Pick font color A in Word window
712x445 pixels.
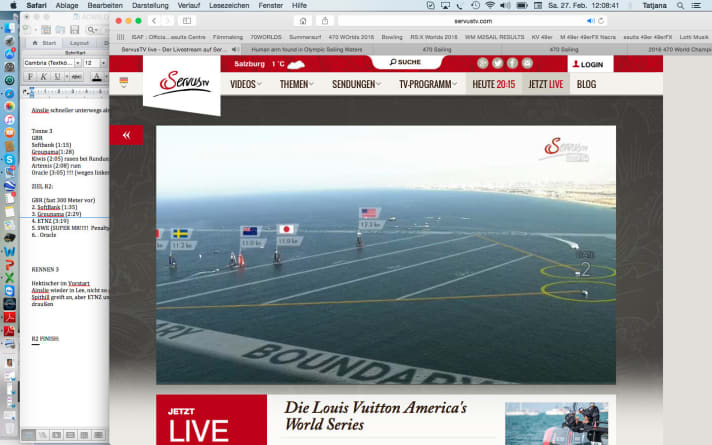coord(96,77)
